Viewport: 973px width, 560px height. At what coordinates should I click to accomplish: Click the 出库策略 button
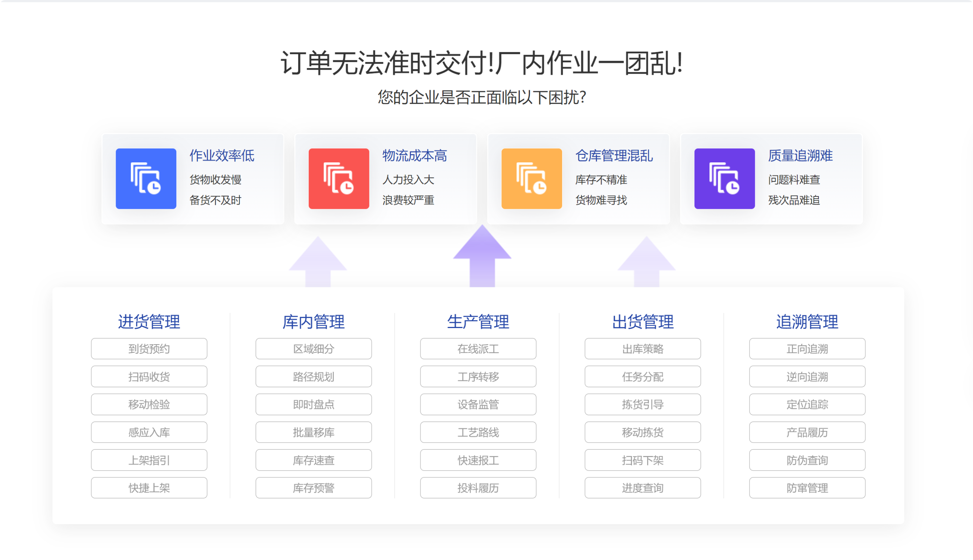click(x=643, y=349)
